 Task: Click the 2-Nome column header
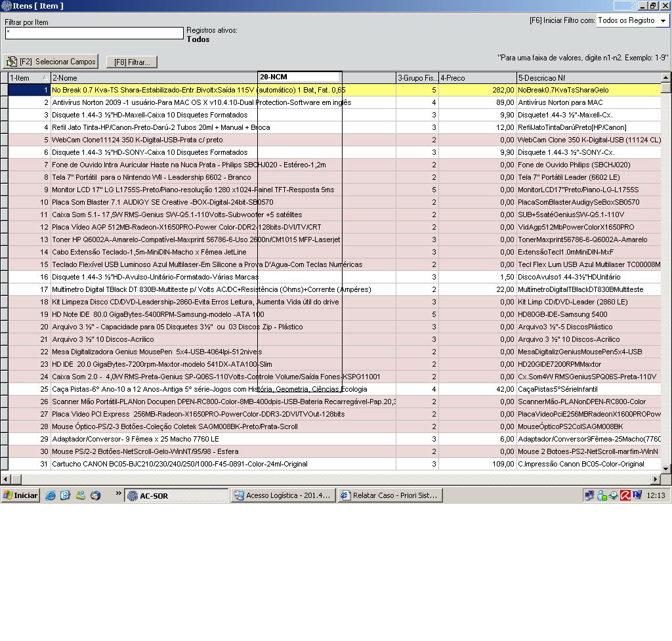coord(154,78)
